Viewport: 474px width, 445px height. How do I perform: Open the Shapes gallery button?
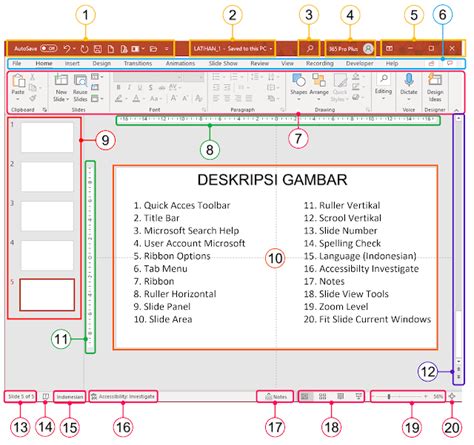[x=298, y=88]
